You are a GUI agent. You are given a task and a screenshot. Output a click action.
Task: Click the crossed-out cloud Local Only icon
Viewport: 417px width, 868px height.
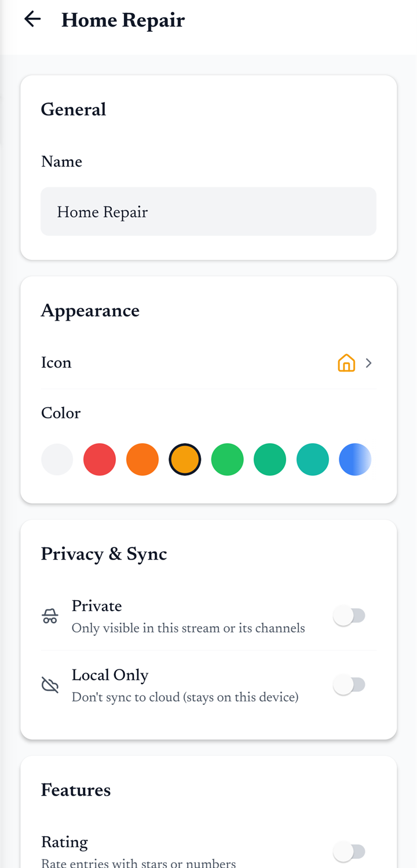(50, 685)
